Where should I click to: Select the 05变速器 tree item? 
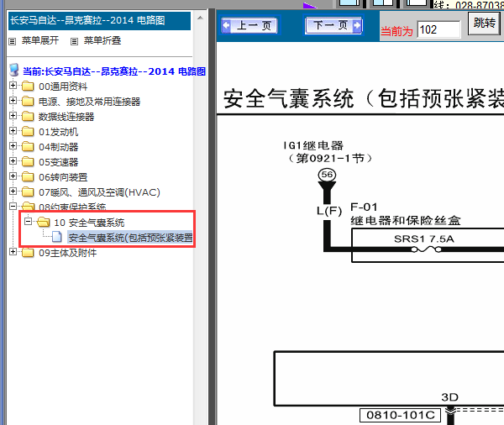pyautogui.click(x=59, y=162)
